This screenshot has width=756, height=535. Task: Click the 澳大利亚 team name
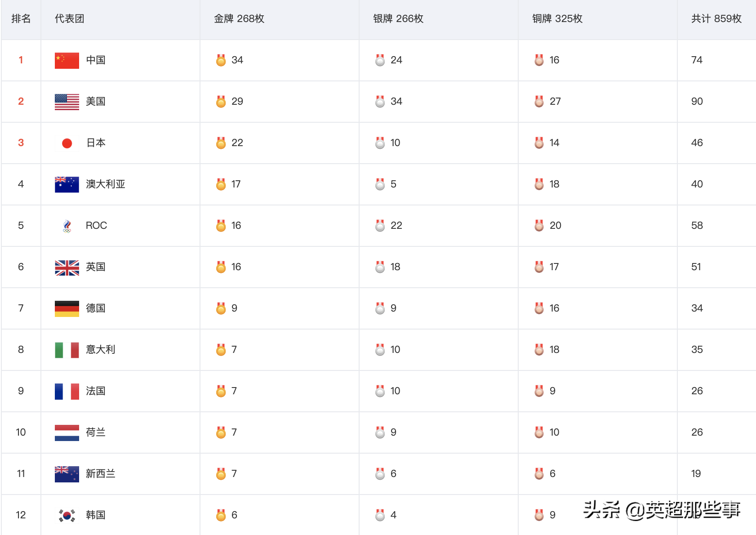[105, 184]
